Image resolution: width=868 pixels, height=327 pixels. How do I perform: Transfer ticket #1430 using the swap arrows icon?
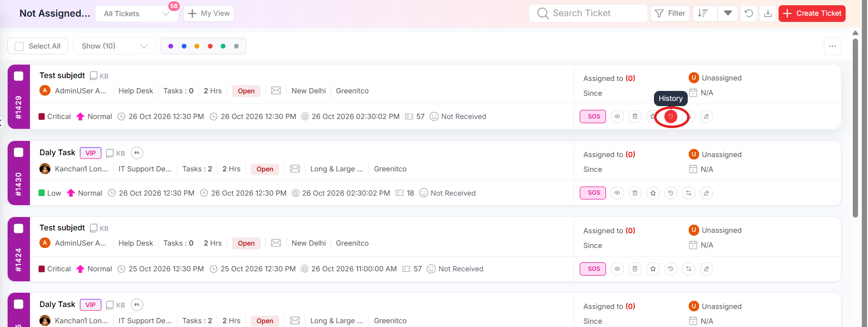coord(689,193)
